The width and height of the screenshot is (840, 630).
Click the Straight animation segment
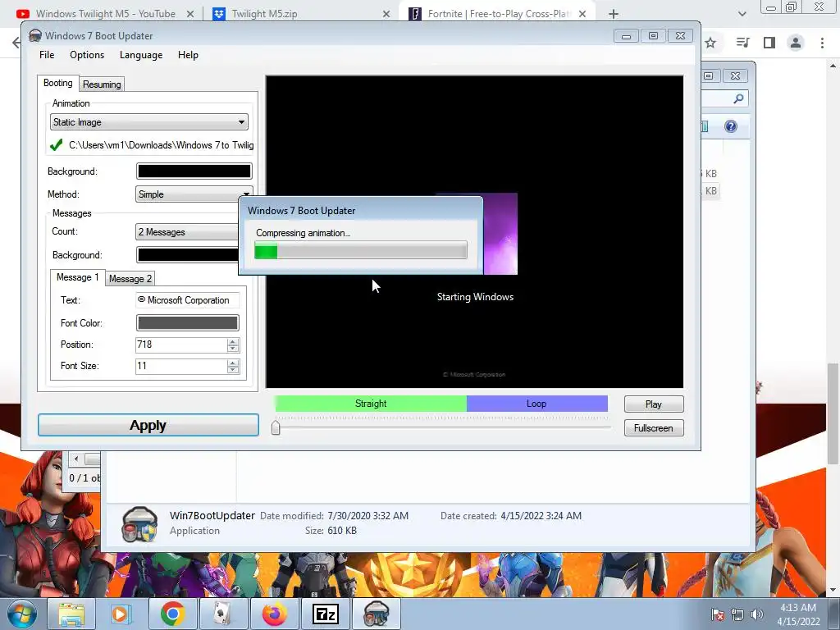371,404
